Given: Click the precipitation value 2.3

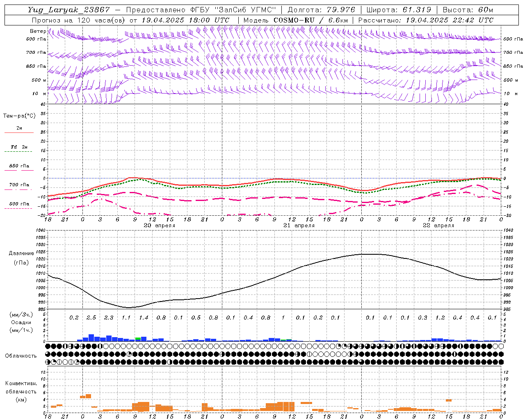Looking at the screenshot, I should [x=109, y=317].
